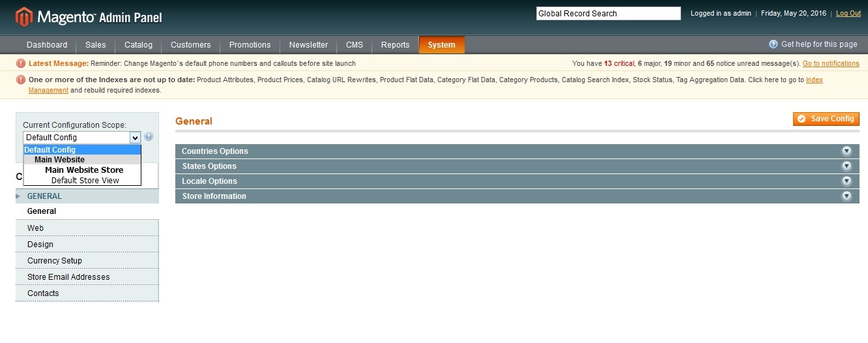Click the scope help question mark icon
Screen dimensions: 868x343
click(149, 137)
